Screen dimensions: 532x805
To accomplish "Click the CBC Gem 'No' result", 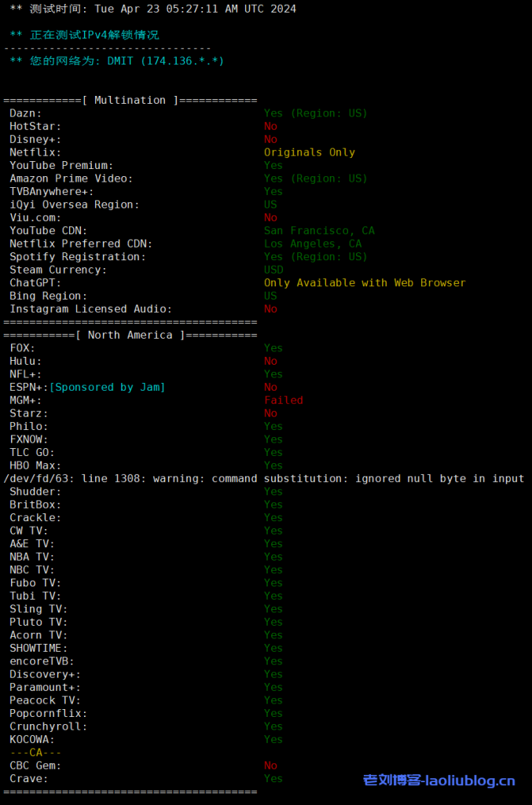I will tap(270, 766).
